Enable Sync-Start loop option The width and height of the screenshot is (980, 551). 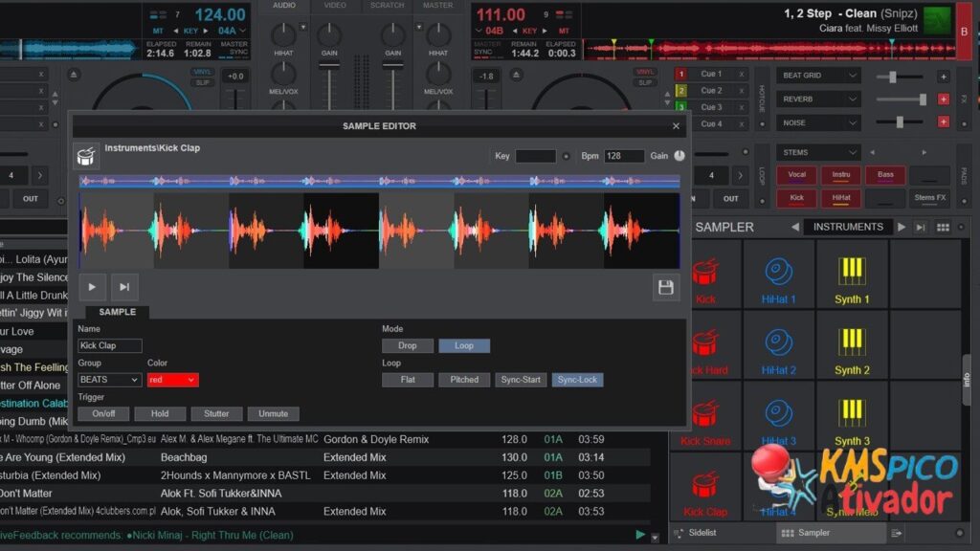520,379
